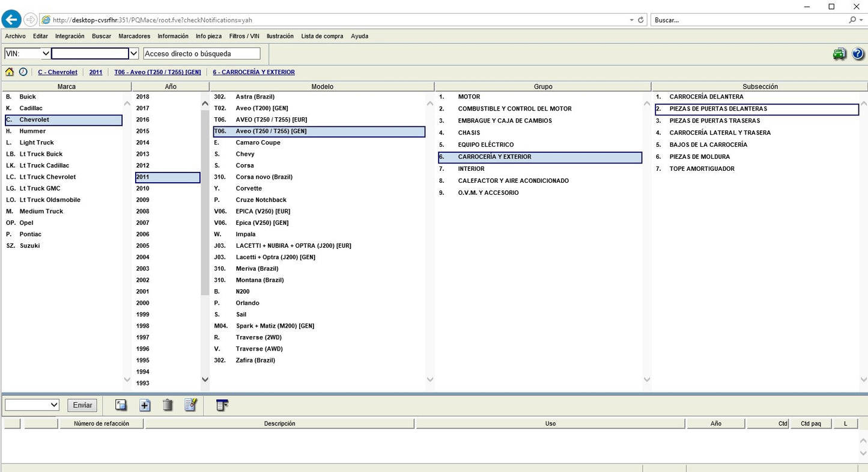Open the VIN type dropdown
Screen dimensions: 868x472
point(46,54)
